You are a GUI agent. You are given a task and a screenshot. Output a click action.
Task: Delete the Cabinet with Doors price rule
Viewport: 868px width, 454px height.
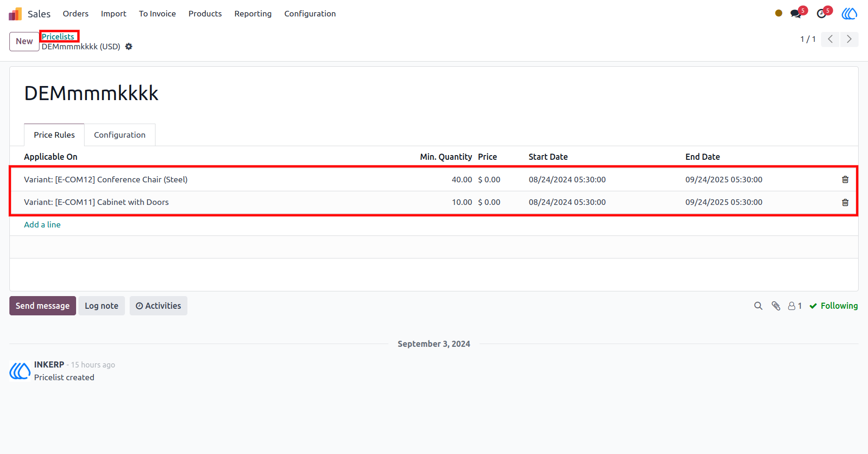click(x=845, y=202)
